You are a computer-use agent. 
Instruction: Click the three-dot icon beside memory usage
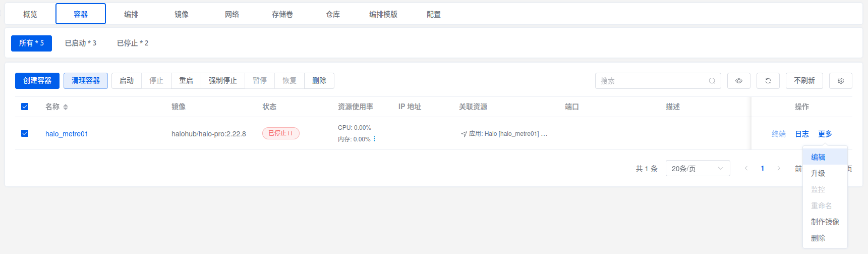point(374,139)
